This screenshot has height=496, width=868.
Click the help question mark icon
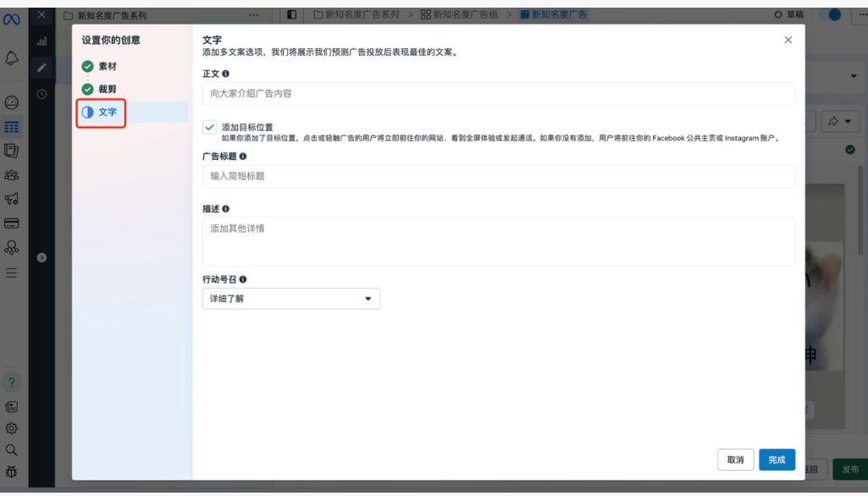[x=12, y=383]
